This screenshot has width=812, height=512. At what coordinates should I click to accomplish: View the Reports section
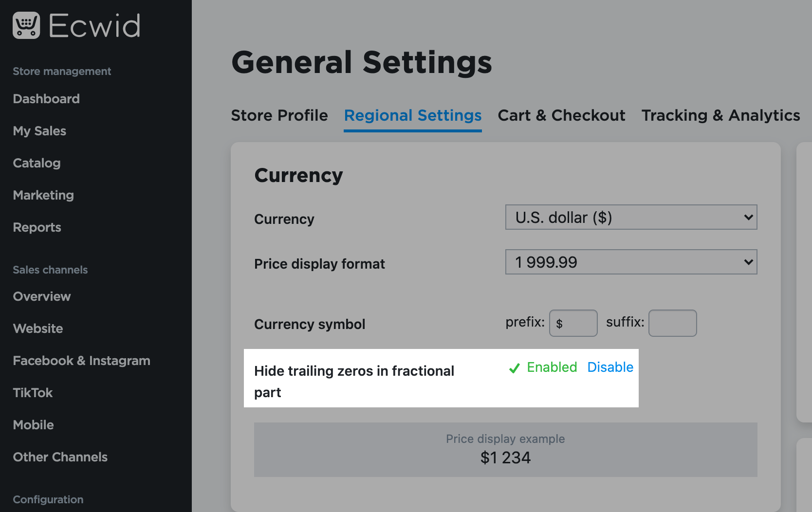[x=37, y=227]
